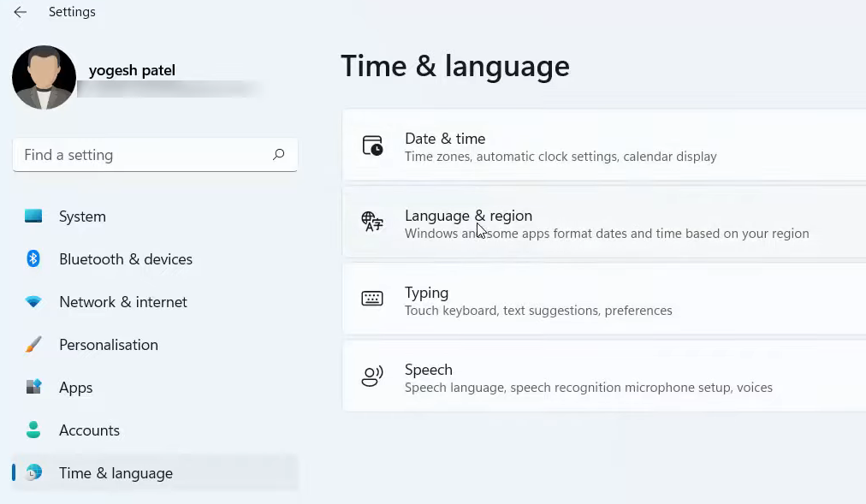The height and width of the screenshot is (504, 866).
Task: Click the Personalisation paintbrush icon
Action: coord(33,345)
